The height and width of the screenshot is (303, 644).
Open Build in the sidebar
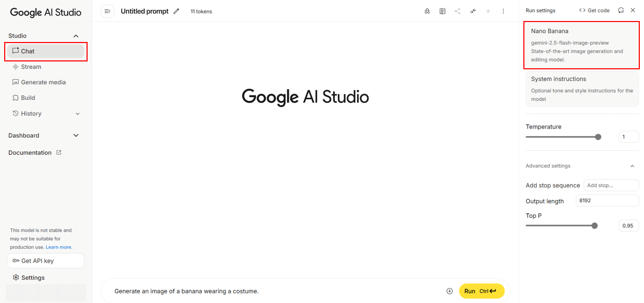pos(28,98)
